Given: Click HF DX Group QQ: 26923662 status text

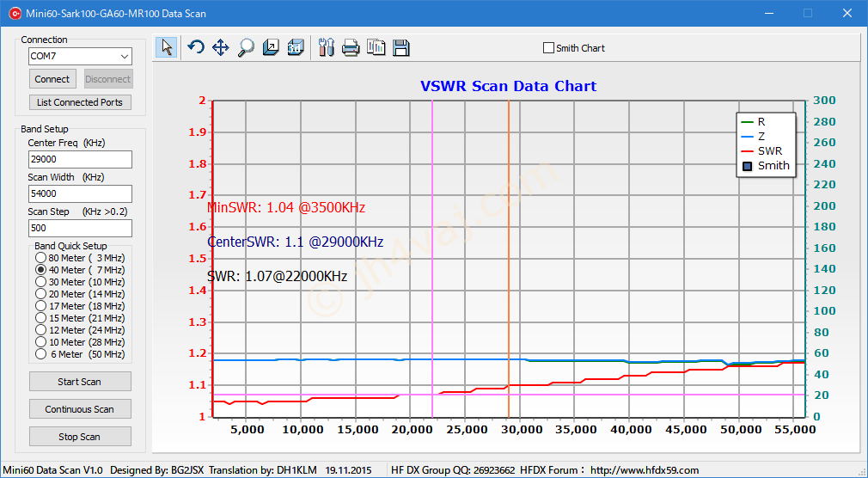Looking at the screenshot, I should (x=454, y=470).
